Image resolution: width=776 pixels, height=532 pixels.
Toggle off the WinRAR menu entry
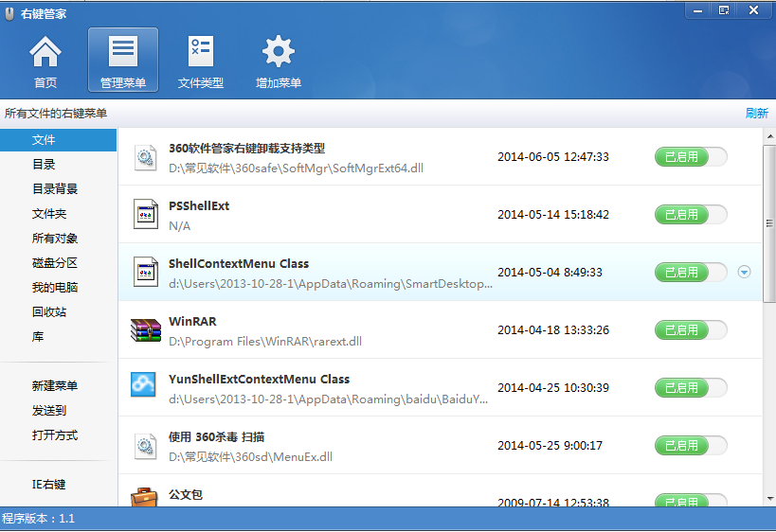click(691, 330)
